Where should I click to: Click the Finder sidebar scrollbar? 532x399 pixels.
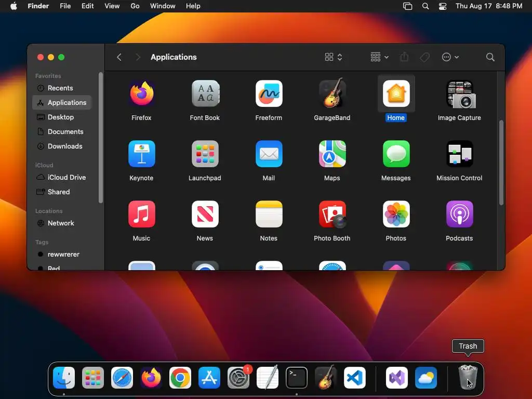click(x=100, y=138)
